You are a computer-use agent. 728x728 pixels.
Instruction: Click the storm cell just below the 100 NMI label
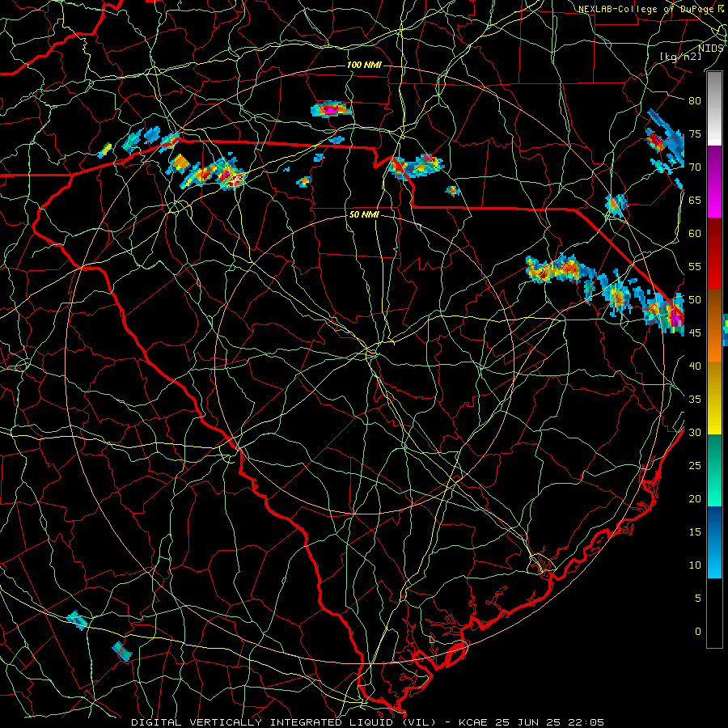[x=331, y=109]
